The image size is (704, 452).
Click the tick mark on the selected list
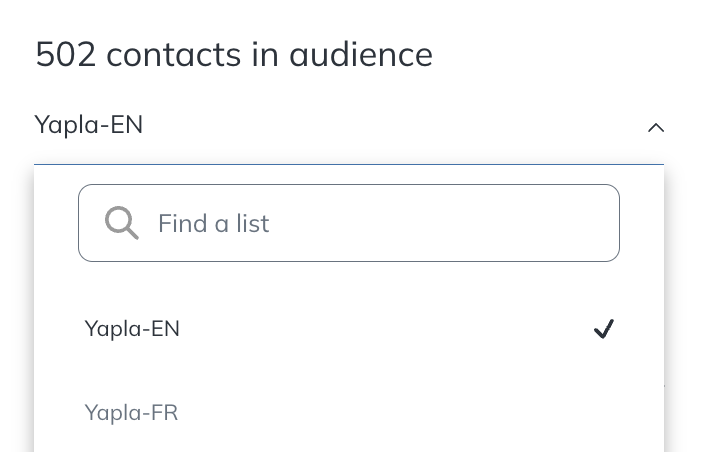coord(603,329)
